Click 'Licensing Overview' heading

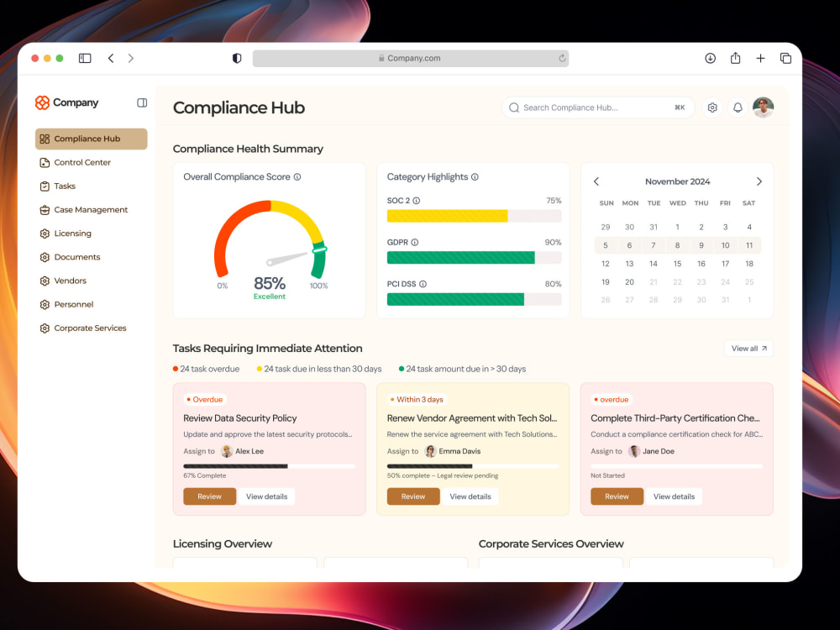point(223,543)
